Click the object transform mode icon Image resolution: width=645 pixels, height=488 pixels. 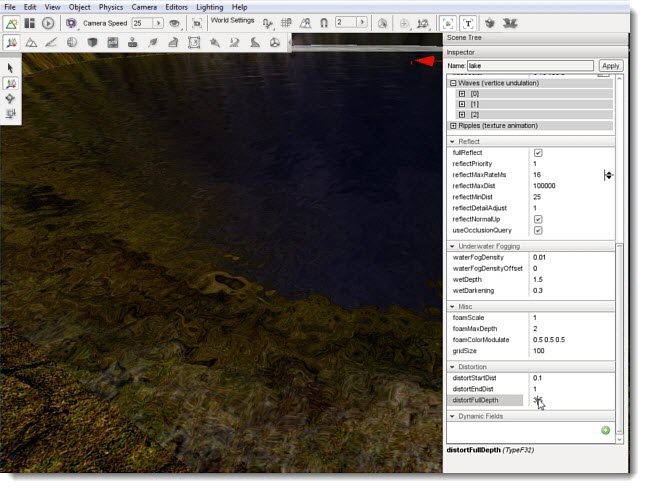coord(423,23)
